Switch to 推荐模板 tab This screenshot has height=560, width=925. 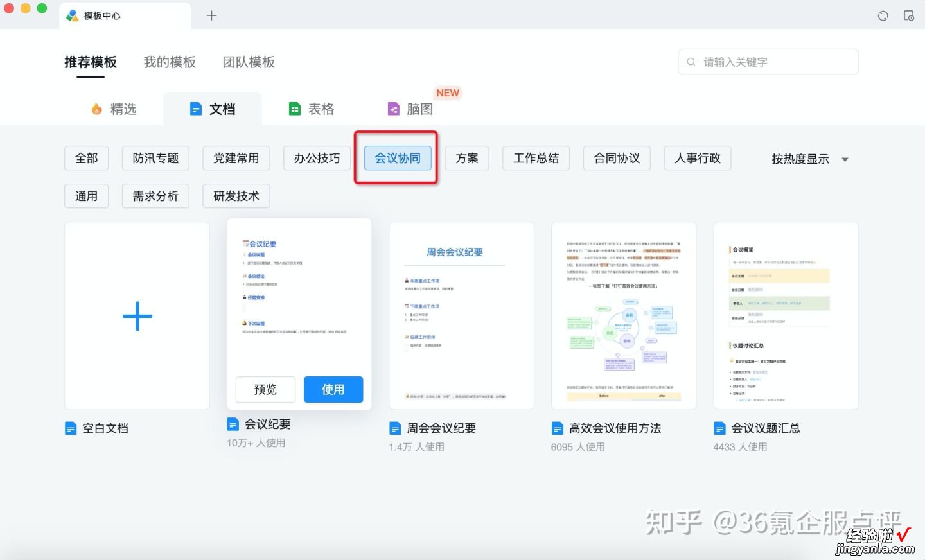coord(91,62)
